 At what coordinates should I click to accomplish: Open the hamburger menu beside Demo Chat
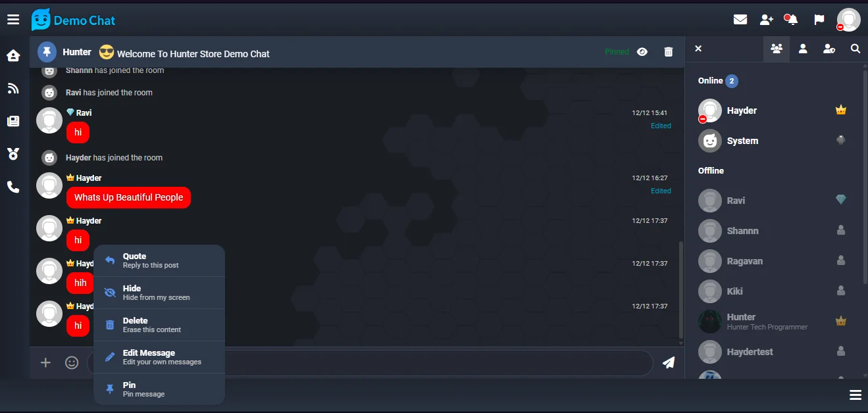click(13, 20)
